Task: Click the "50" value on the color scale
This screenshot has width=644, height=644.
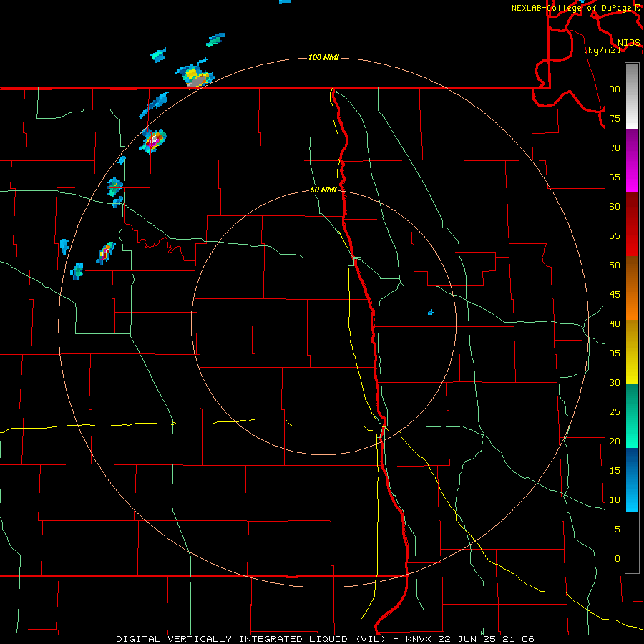Action: pos(615,265)
